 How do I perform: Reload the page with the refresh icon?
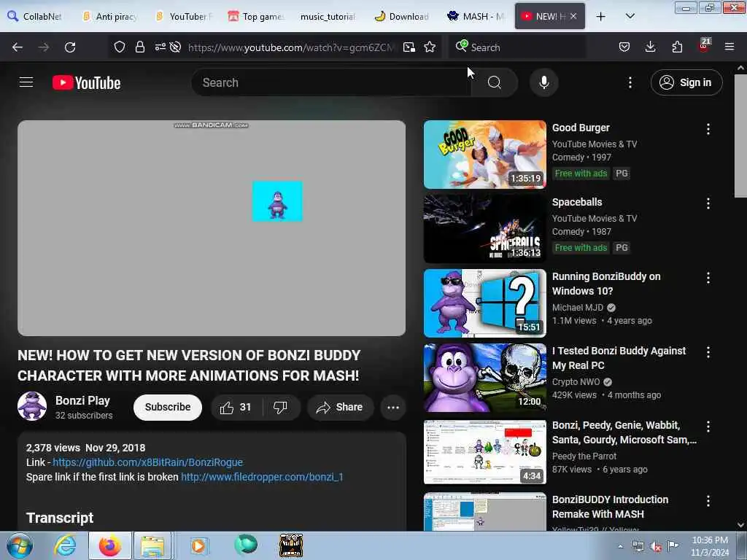[70, 47]
